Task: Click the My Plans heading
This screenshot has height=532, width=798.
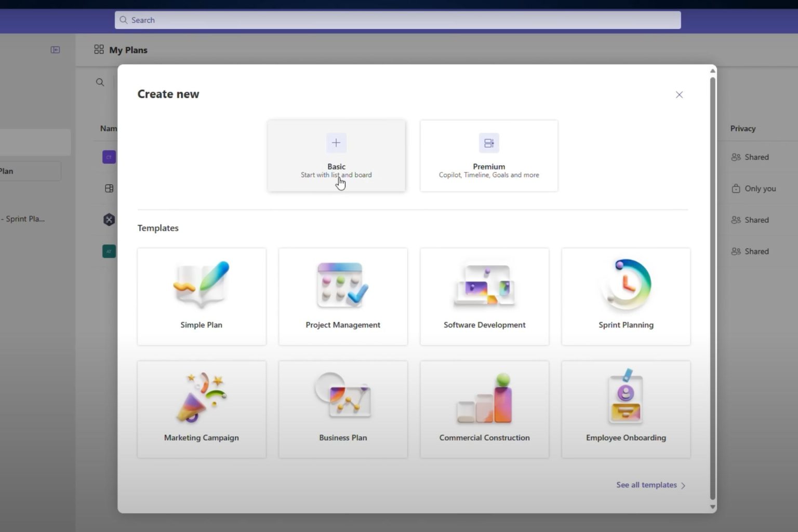Action: pyautogui.click(x=128, y=50)
